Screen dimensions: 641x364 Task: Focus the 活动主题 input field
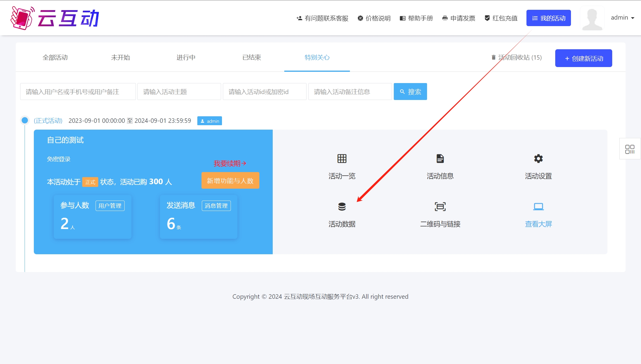[179, 92]
